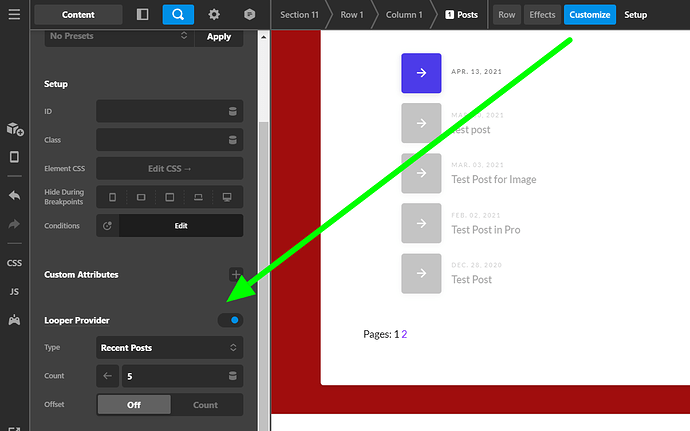Image resolution: width=690 pixels, height=431 pixels.
Task: Open the layout panel icon
Action: point(143,15)
